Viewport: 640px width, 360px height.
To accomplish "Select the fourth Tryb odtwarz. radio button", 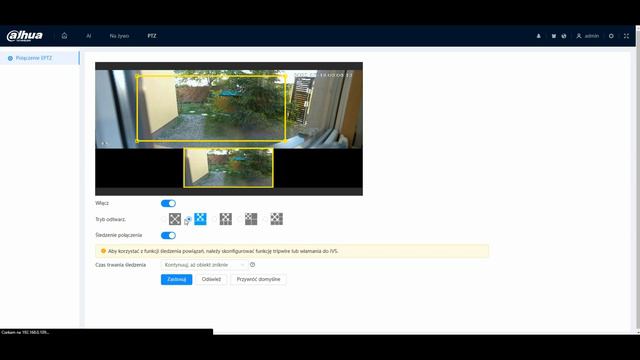I will point(240,219).
